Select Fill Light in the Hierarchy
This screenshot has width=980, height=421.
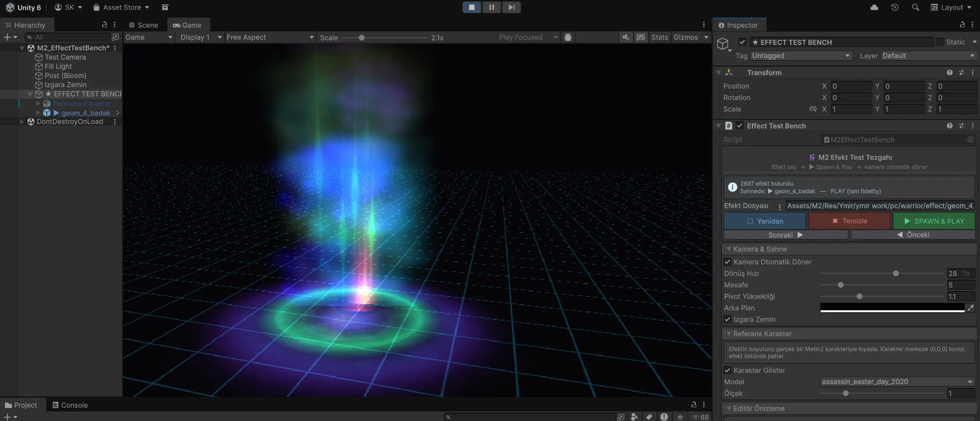[x=58, y=66]
